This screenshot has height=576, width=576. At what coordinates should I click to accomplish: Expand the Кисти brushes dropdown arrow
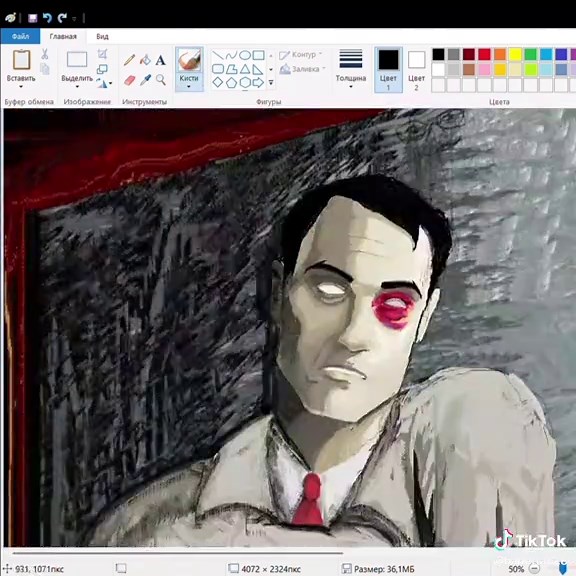coord(189,87)
